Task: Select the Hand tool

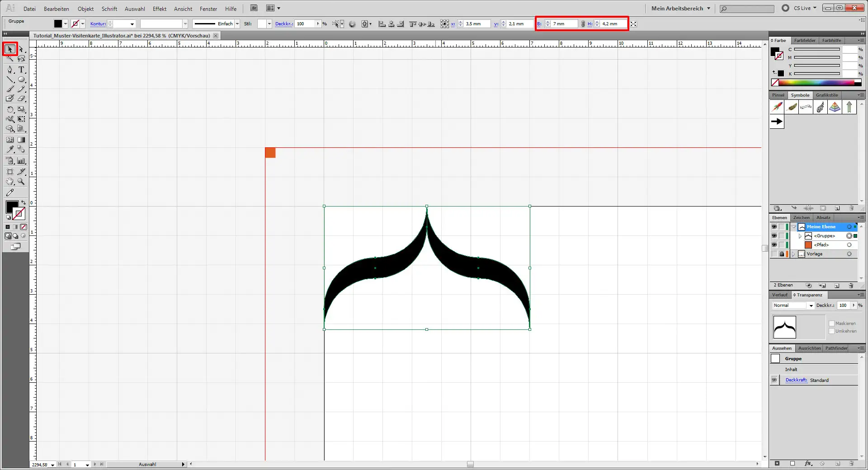Action: [10, 182]
